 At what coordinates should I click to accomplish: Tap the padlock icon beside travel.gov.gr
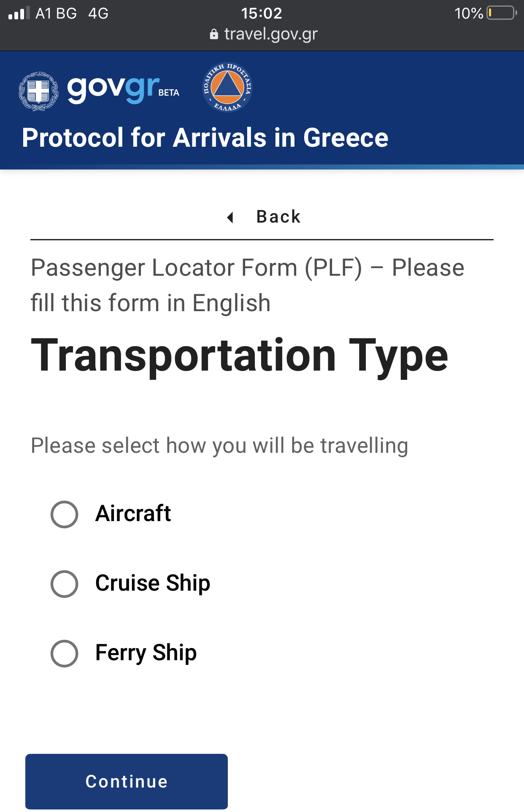click(x=214, y=34)
